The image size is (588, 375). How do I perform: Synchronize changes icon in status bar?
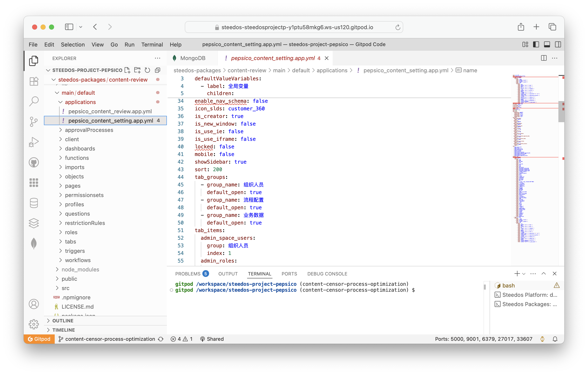click(161, 339)
